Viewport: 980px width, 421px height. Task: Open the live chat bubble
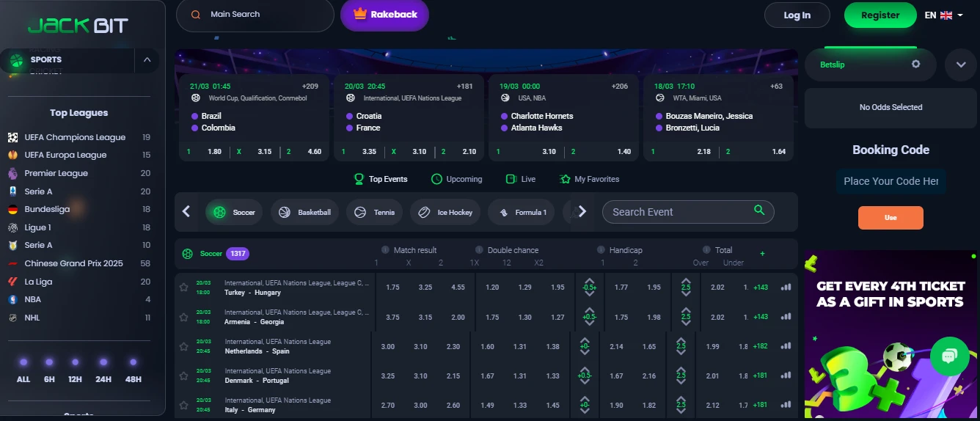949,356
